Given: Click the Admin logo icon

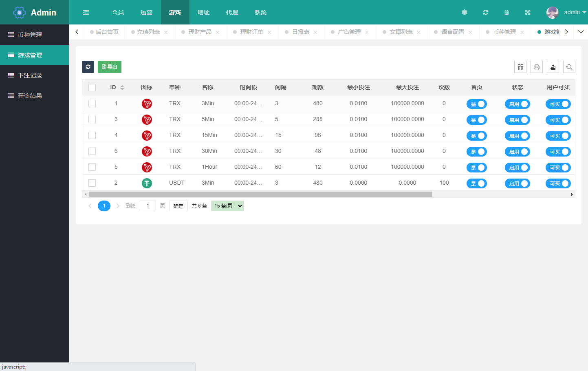Looking at the screenshot, I should [20, 13].
